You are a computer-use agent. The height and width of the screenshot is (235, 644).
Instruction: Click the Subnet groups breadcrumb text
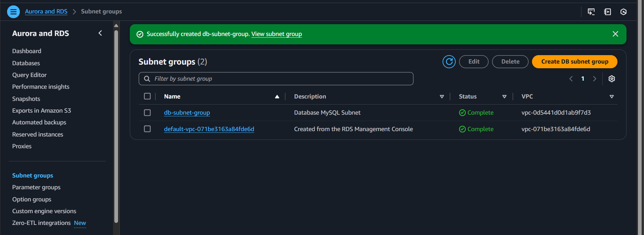tap(102, 11)
